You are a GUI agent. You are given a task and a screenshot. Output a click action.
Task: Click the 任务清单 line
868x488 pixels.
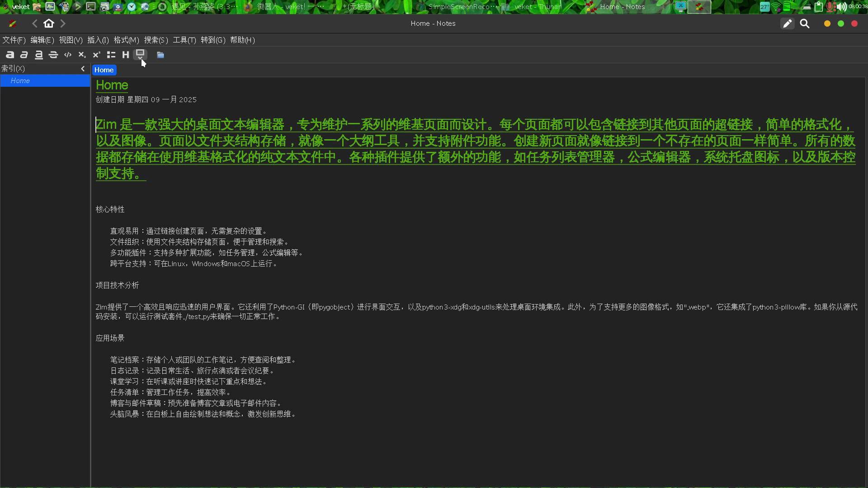tap(171, 392)
